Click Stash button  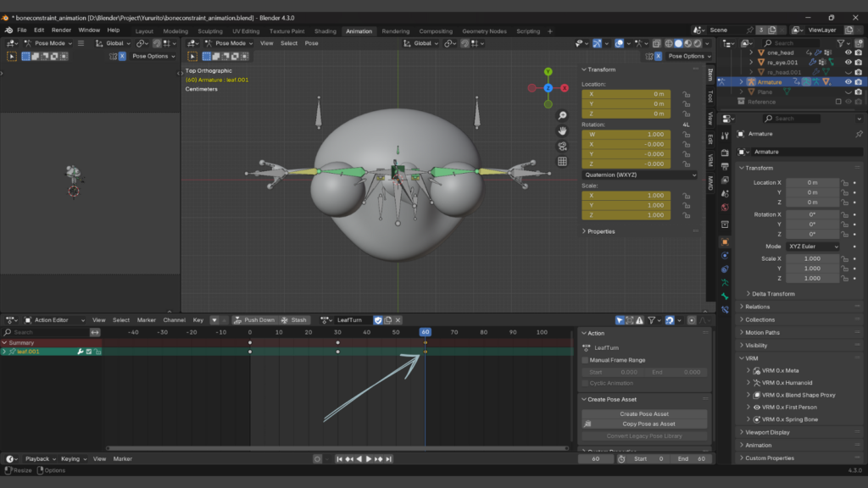point(294,319)
